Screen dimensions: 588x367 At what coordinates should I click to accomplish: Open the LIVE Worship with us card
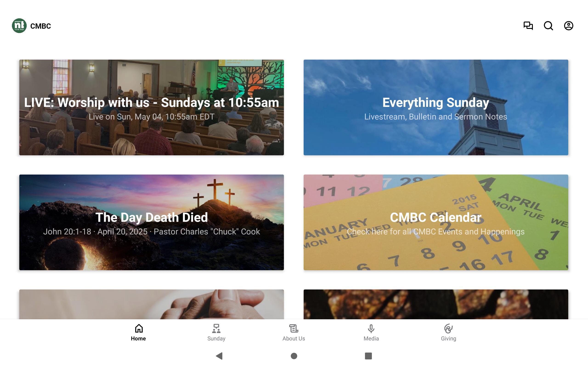152,107
